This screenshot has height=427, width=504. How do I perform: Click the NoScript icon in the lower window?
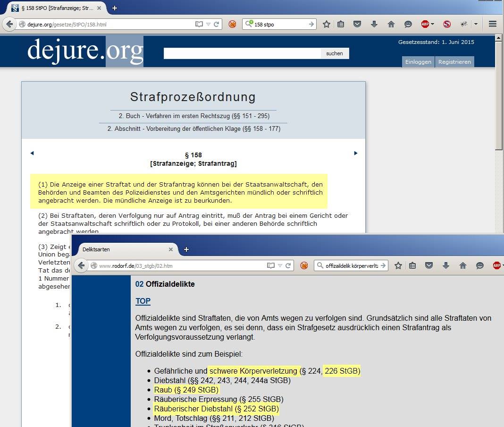[x=304, y=265]
